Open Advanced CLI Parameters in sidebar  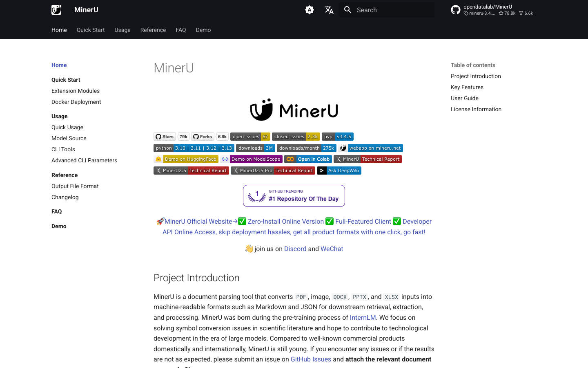click(x=85, y=160)
